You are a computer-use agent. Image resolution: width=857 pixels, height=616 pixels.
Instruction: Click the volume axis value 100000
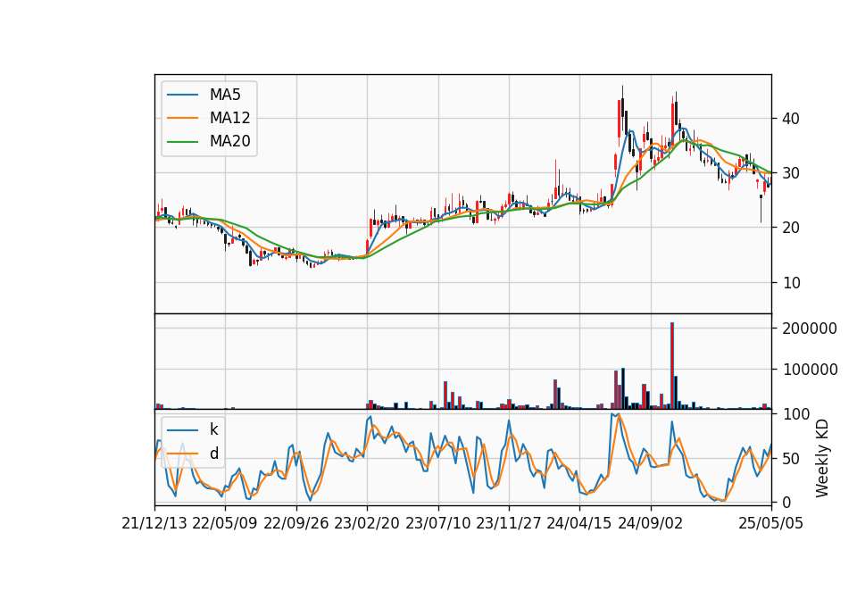click(x=810, y=370)
